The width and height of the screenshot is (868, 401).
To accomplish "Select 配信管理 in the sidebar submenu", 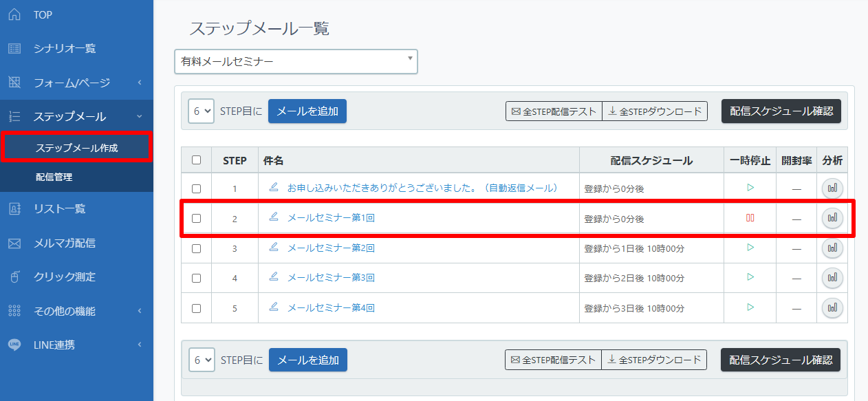I will (54, 177).
